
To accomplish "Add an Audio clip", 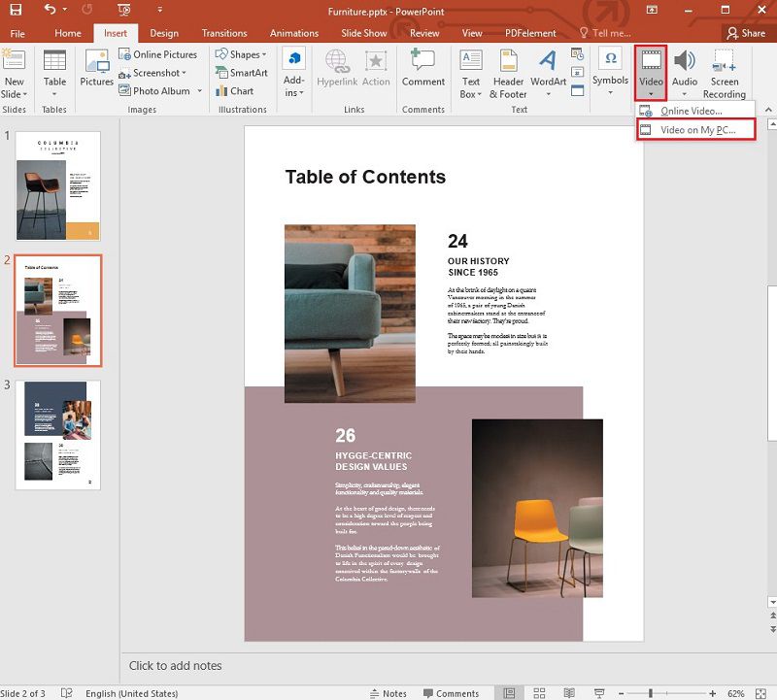I will pyautogui.click(x=685, y=73).
